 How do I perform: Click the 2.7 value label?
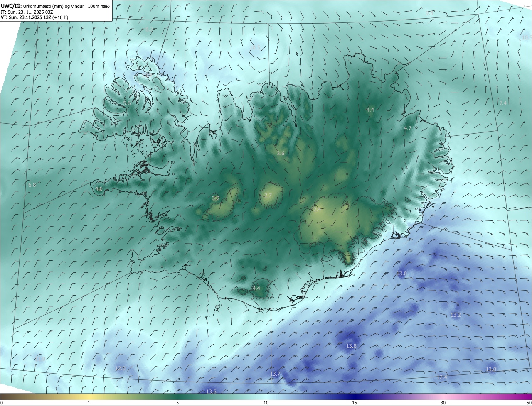click(x=268, y=196)
